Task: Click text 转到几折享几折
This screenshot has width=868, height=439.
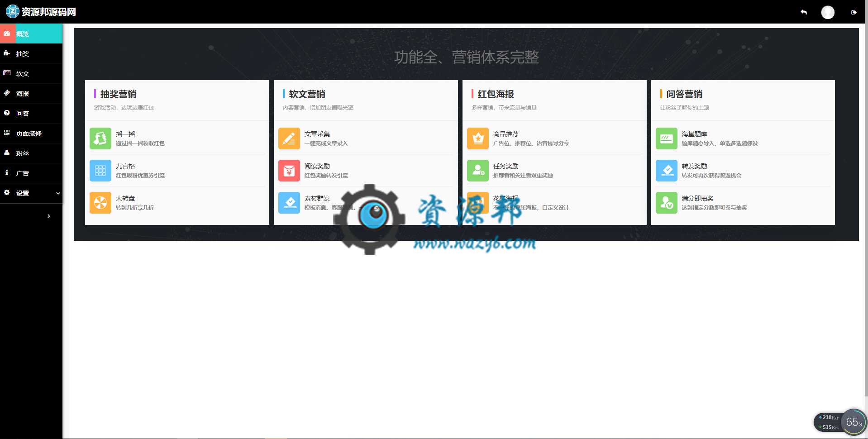Action: [x=135, y=208]
